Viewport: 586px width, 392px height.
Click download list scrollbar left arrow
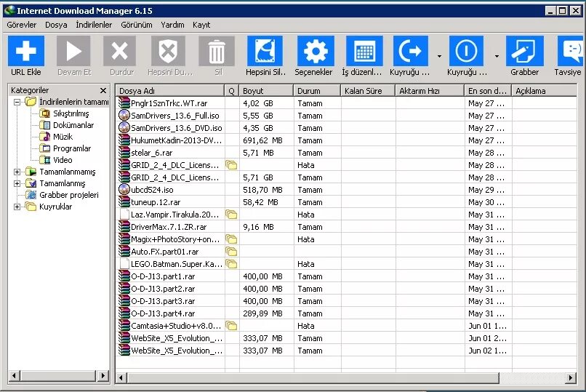pos(121,377)
